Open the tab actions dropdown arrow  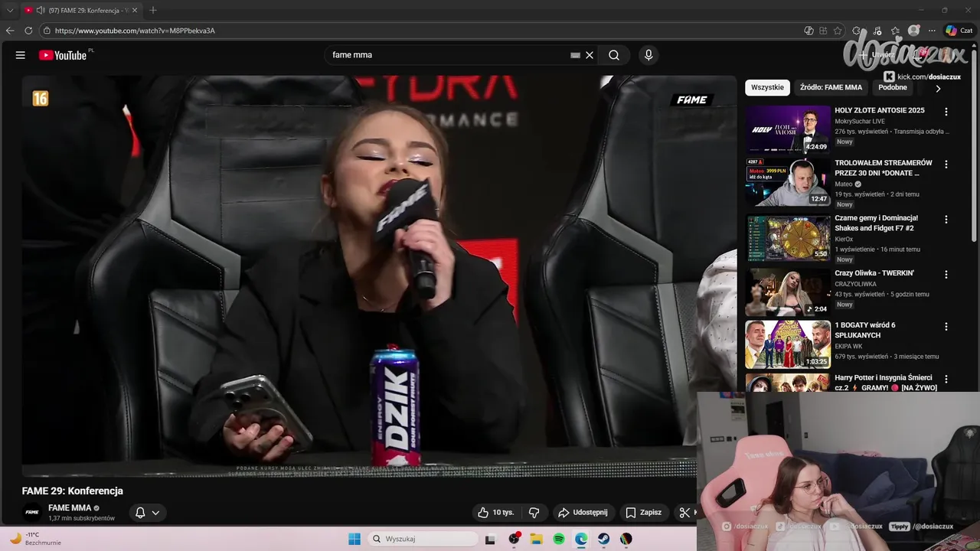coord(10,10)
